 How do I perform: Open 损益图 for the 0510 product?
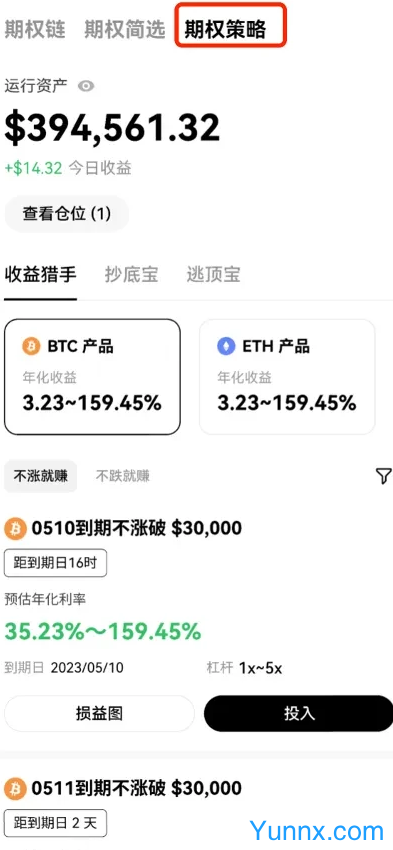(x=99, y=713)
